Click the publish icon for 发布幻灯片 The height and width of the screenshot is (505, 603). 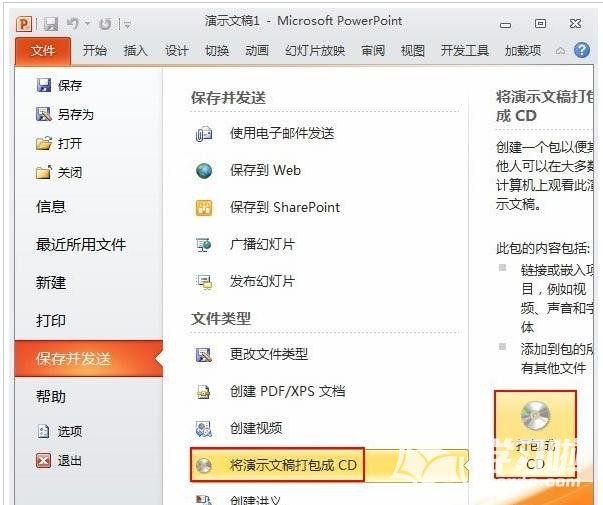204,282
